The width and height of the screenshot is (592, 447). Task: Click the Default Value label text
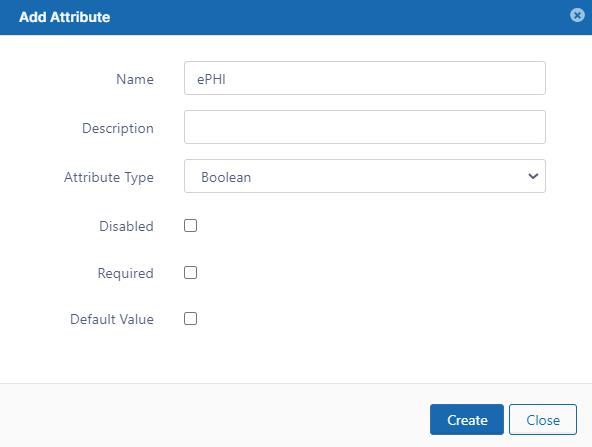click(x=112, y=319)
